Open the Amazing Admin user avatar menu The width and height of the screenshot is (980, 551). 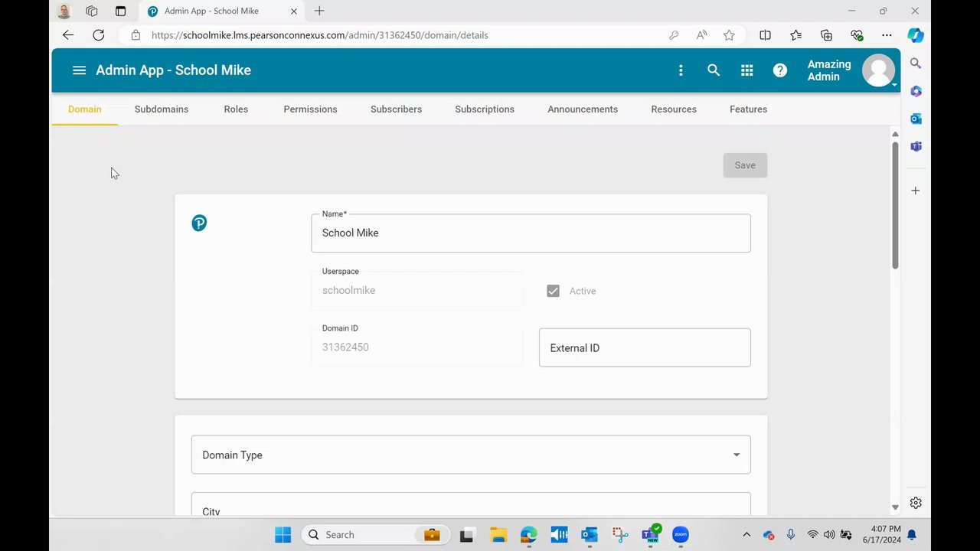(878, 70)
